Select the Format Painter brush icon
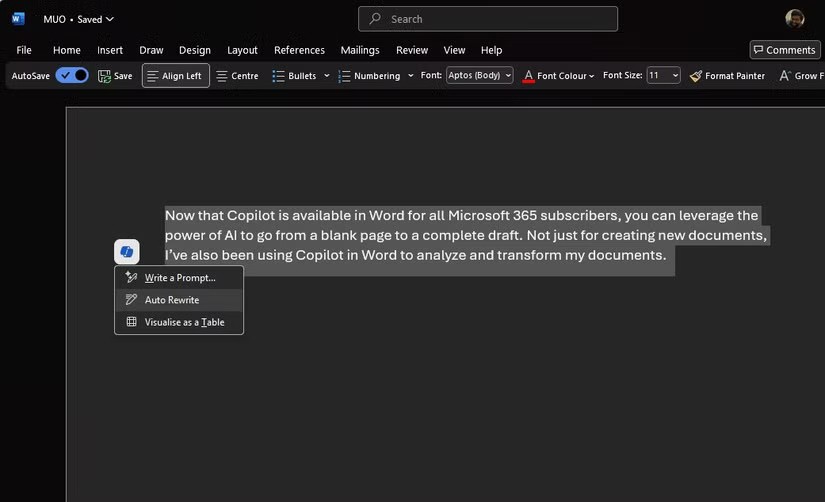825x502 pixels. pyautogui.click(x=696, y=76)
